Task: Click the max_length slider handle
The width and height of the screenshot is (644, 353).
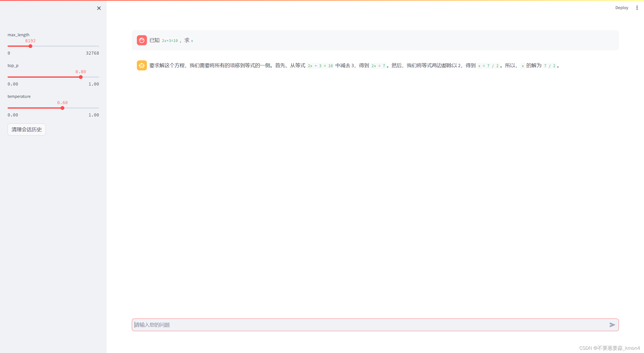Action: tap(30, 46)
